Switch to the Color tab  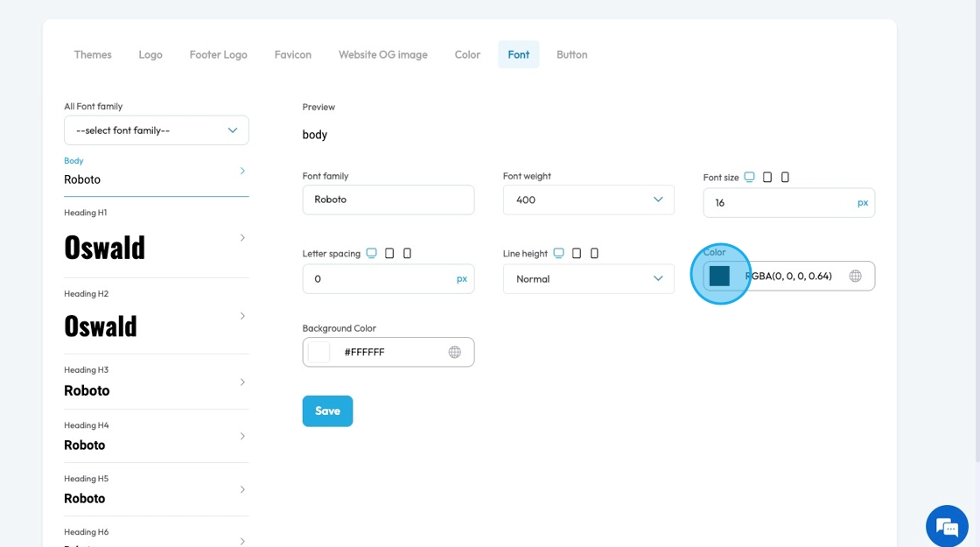[x=467, y=54]
